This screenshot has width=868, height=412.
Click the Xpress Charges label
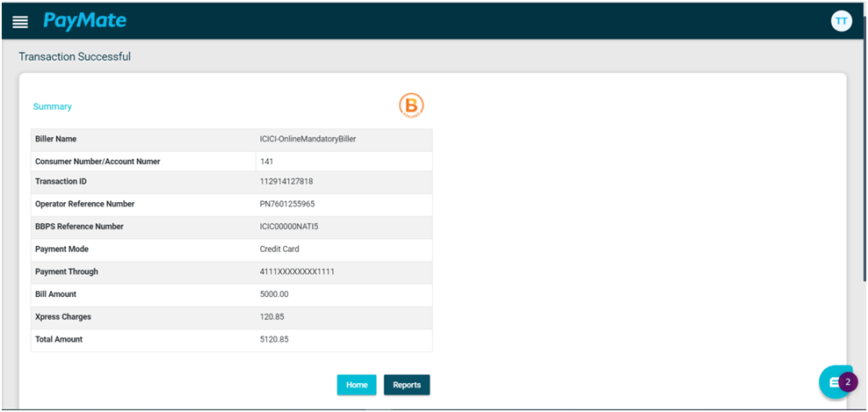coord(63,317)
